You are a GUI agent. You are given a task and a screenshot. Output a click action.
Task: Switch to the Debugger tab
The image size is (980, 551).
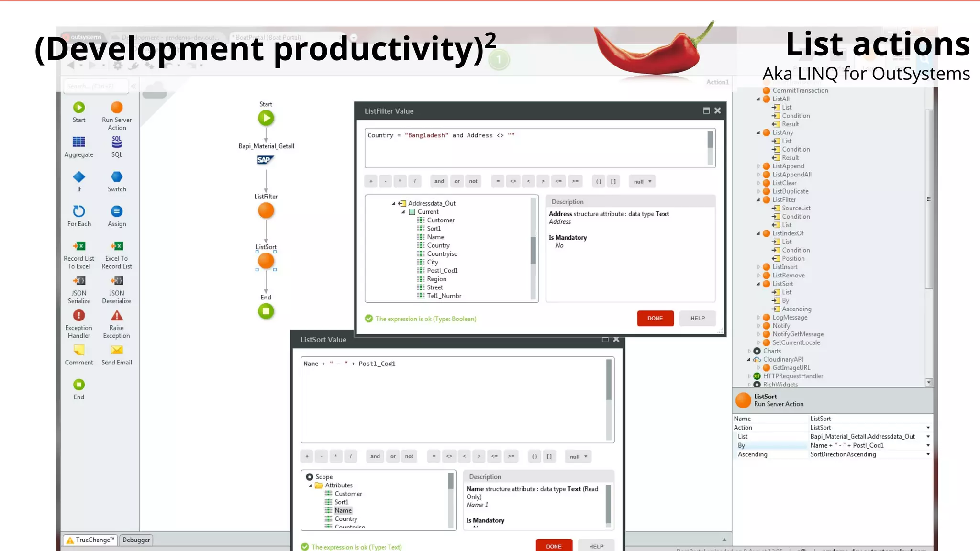(136, 540)
